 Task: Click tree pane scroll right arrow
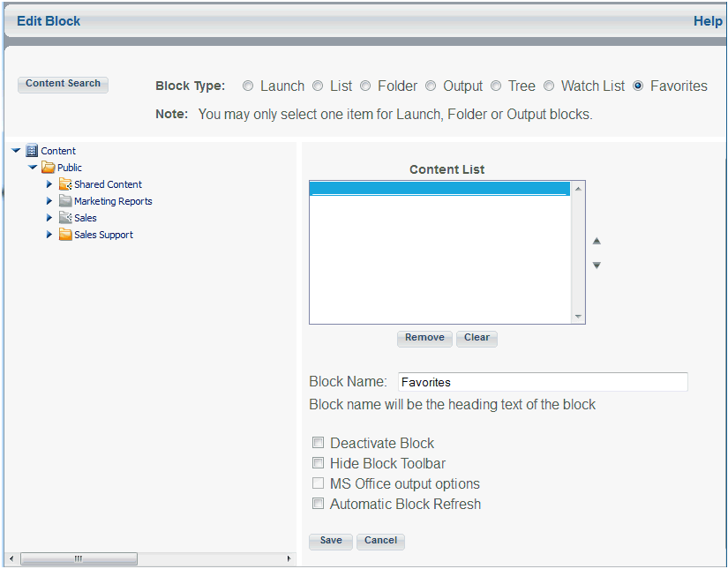(x=289, y=558)
